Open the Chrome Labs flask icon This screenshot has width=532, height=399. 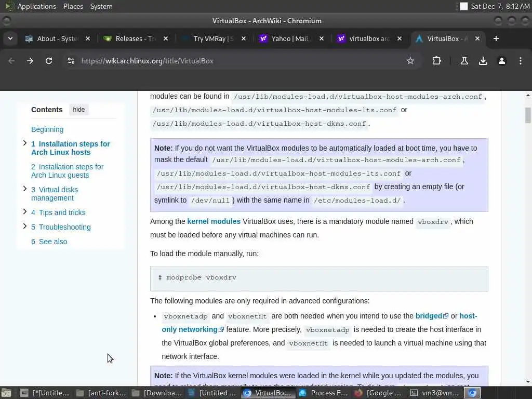coord(464,61)
